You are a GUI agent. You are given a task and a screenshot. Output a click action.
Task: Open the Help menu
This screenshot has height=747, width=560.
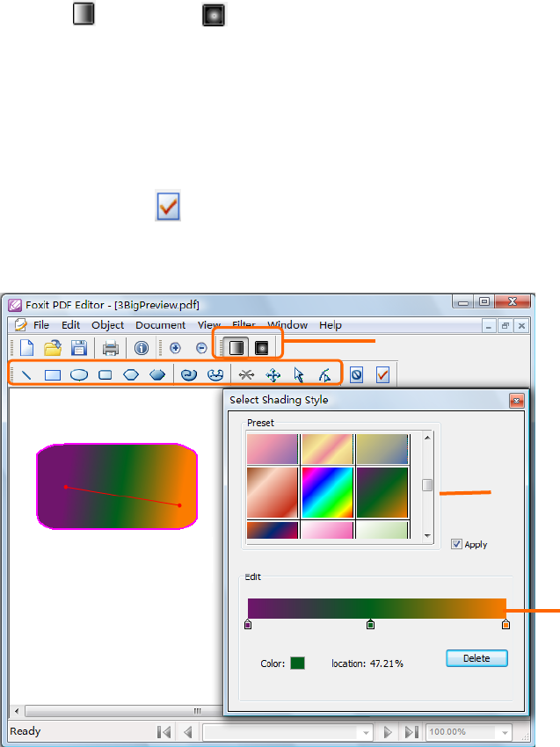point(331,325)
